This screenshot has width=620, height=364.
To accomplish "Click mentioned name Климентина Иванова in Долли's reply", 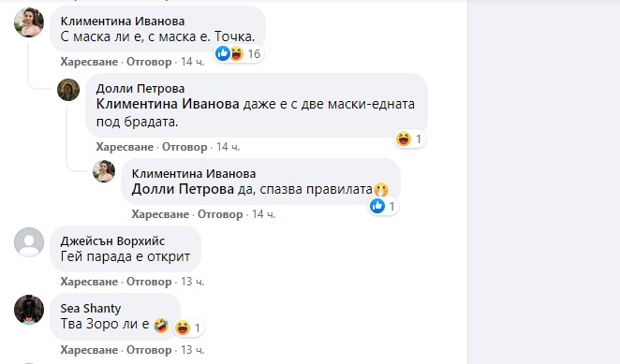I will [168, 104].
